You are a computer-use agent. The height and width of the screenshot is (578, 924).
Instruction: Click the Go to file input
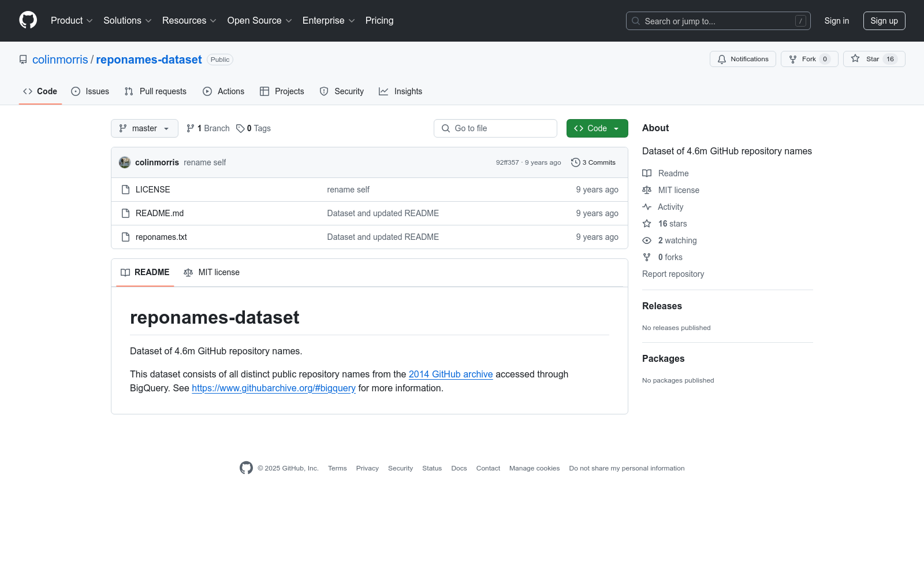point(495,128)
